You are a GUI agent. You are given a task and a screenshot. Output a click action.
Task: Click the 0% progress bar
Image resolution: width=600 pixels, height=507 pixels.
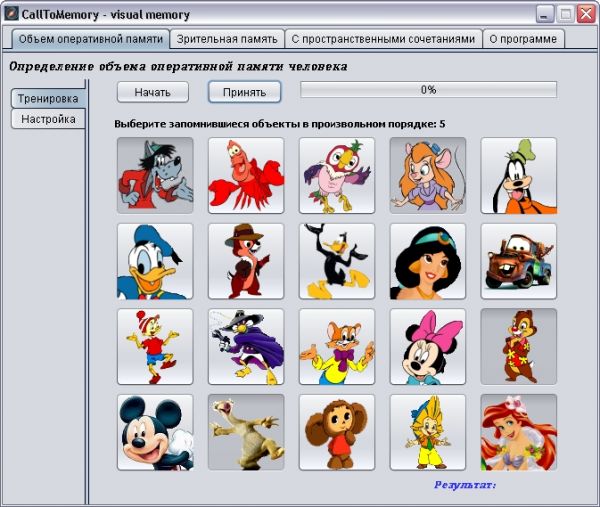coord(428,90)
